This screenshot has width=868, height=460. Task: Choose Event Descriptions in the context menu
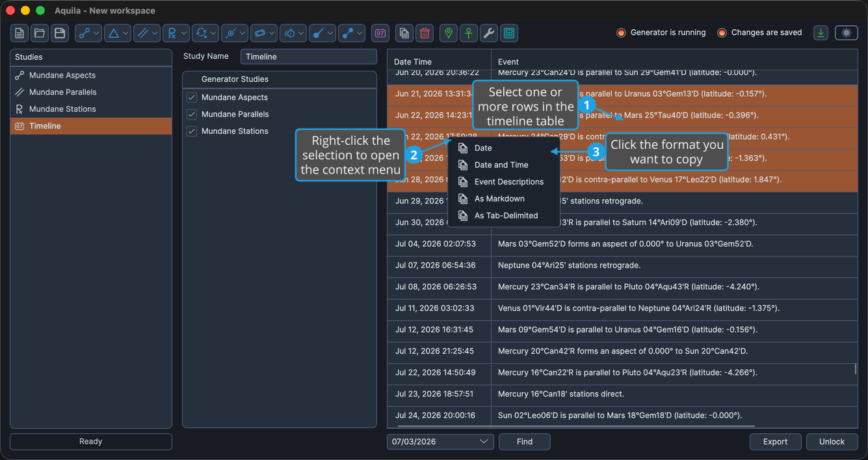tap(504, 182)
